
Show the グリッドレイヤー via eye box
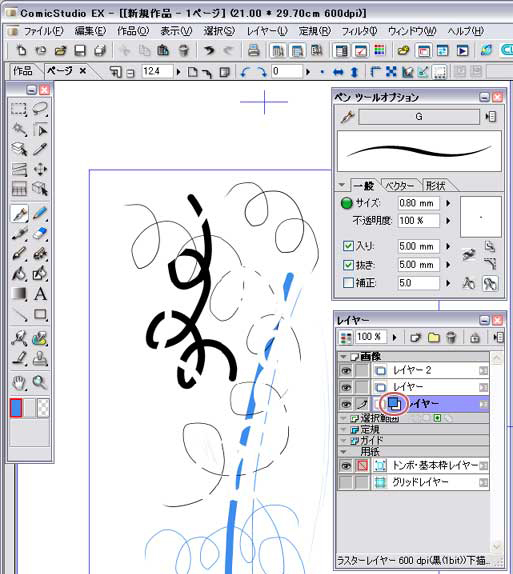pyautogui.click(x=346, y=482)
